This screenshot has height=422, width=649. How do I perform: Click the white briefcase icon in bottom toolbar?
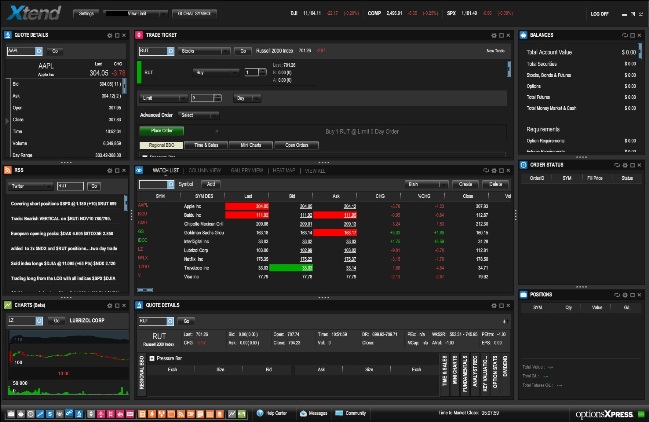click(11, 414)
